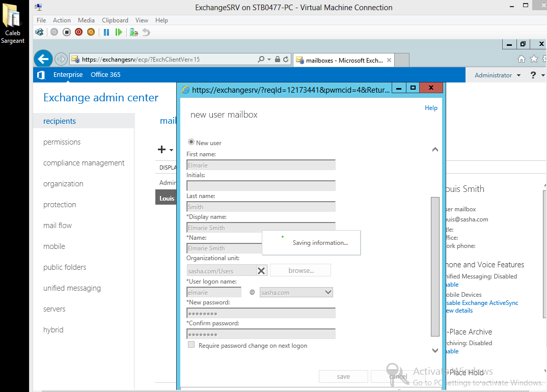Click the plus icon to add mailbox
The width and height of the screenshot is (547, 392).
coord(161,150)
